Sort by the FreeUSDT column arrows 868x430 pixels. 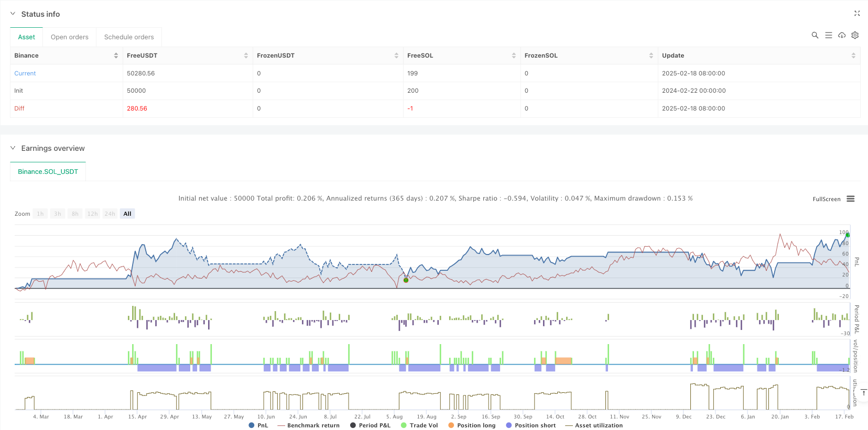[246, 56]
